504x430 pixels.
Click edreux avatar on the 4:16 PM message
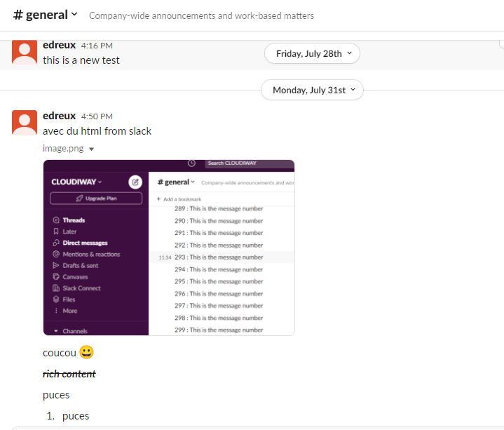point(25,52)
